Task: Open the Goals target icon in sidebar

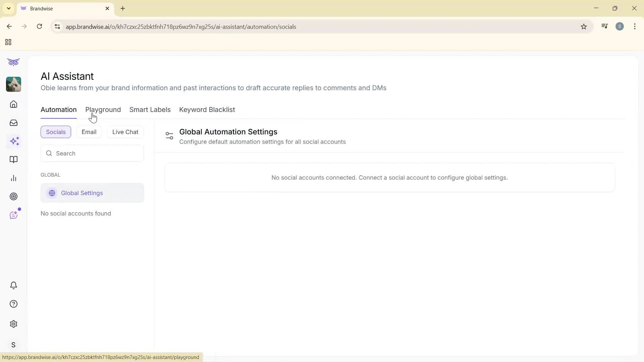Action: (x=13, y=196)
